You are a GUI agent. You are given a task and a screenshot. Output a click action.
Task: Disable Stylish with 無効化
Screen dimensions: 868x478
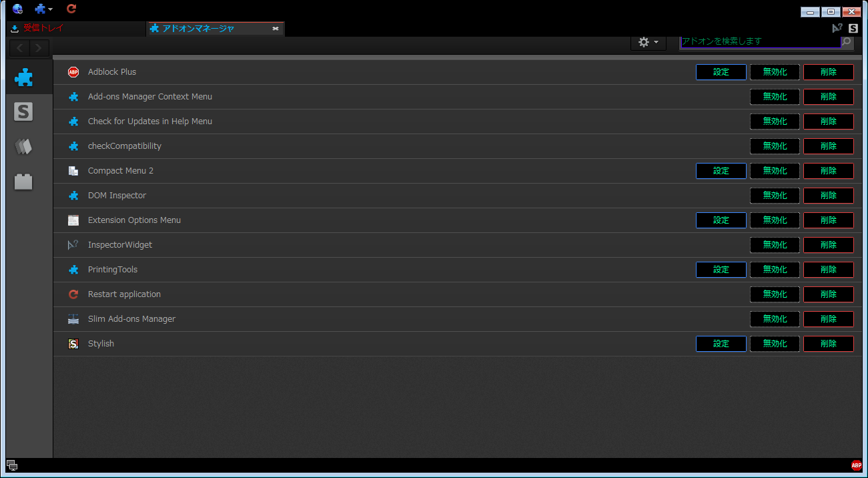775,344
